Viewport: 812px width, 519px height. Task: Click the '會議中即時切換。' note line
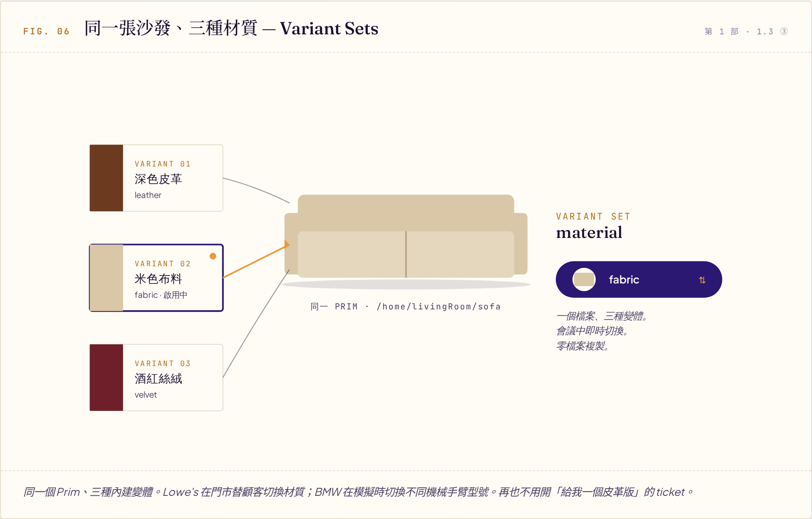point(592,331)
